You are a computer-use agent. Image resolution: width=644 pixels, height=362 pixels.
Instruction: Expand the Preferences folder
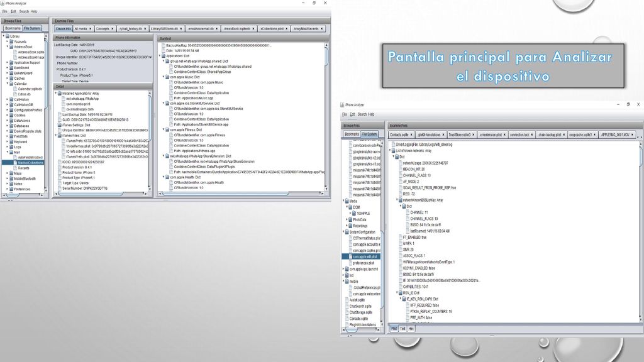pos(7,189)
